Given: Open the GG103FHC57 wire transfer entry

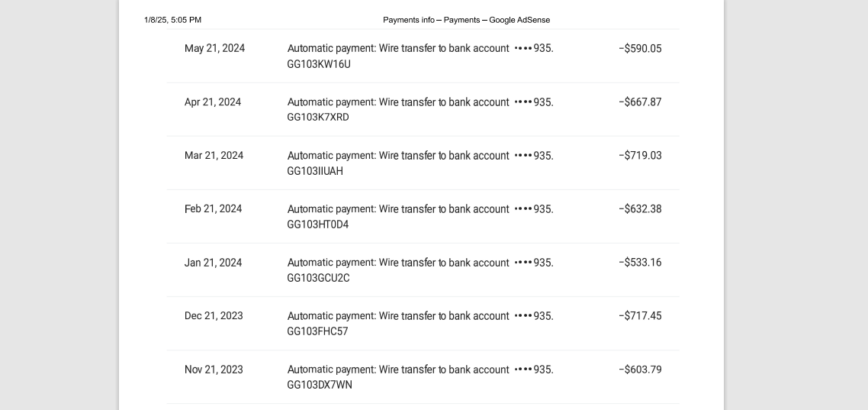Looking at the screenshot, I should [420, 324].
